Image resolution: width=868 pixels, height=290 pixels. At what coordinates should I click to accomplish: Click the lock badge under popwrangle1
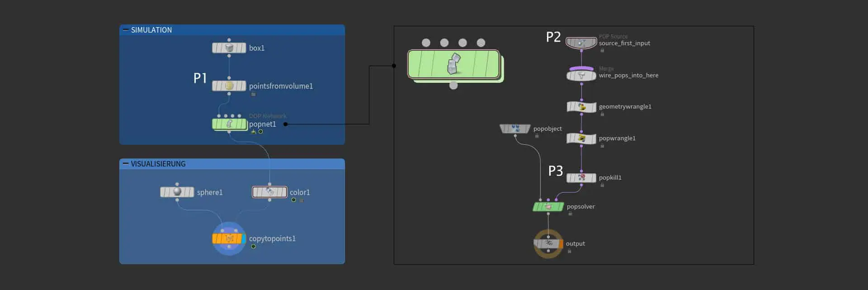602,146
